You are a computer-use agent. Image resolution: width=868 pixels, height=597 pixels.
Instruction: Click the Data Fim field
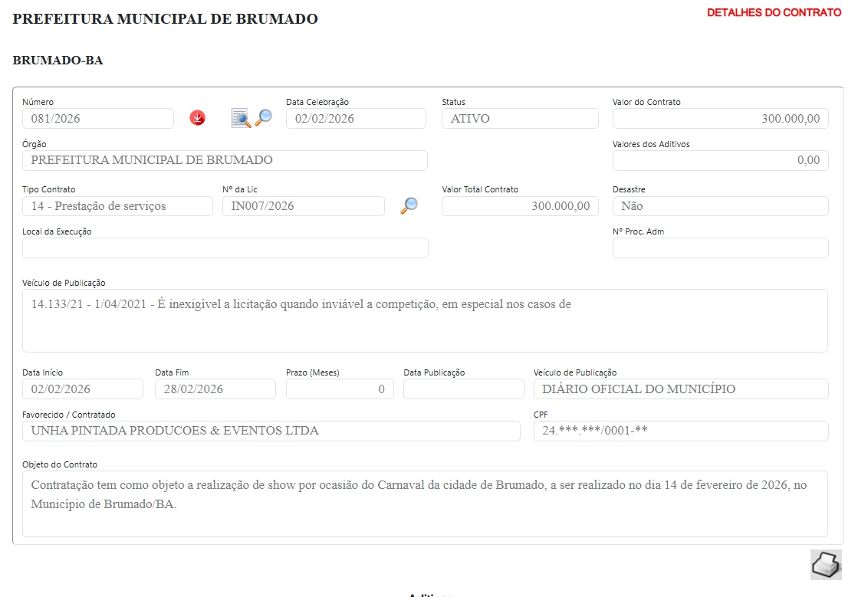pos(215,389)
